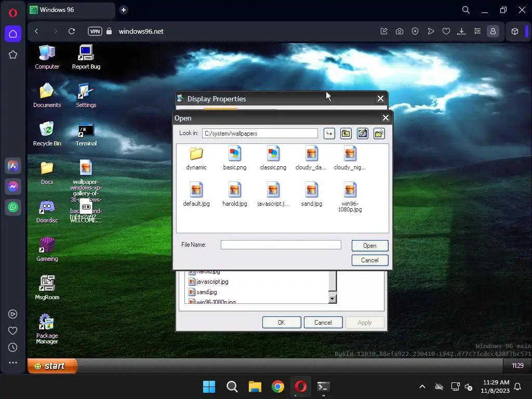Viewport: 532px width, 399px height.
Task: Click the go-to-path arrow button in Open dialog
Action: [x=329, y=134]
